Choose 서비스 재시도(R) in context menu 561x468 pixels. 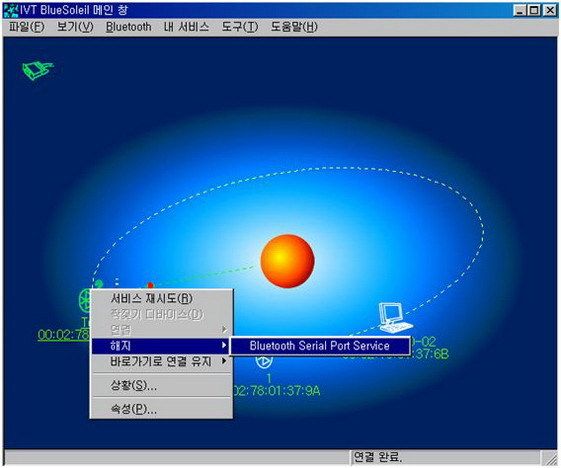coord(161,298)
